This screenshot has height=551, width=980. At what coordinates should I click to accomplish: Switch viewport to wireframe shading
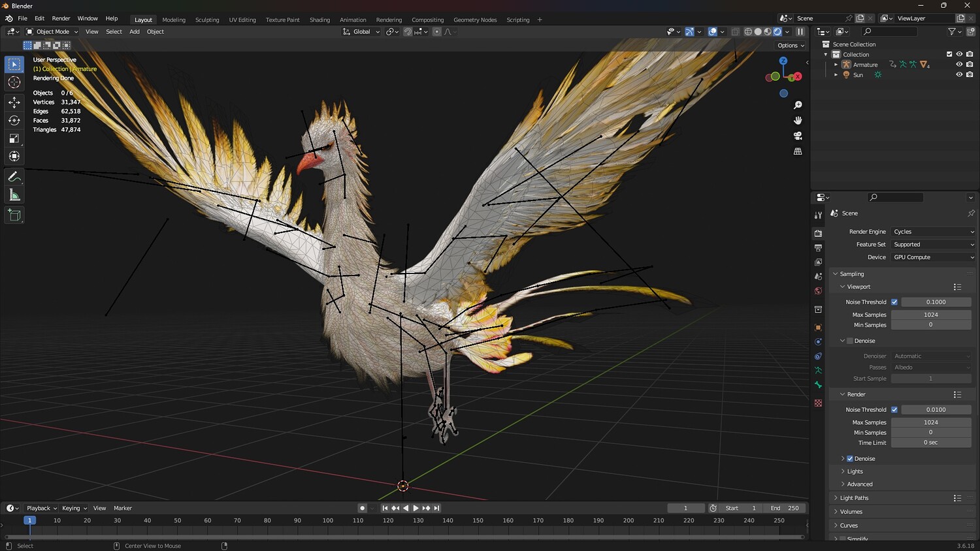[x=748, y=31]
